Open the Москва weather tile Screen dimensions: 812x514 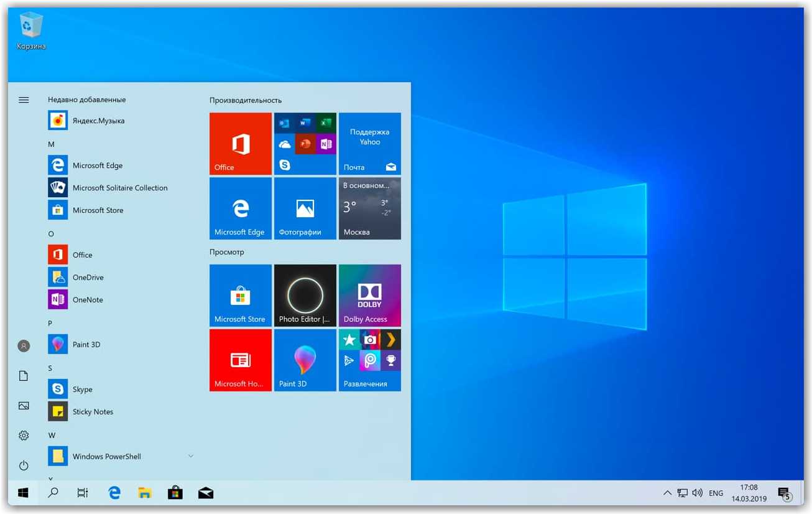[x=370, y=208]
